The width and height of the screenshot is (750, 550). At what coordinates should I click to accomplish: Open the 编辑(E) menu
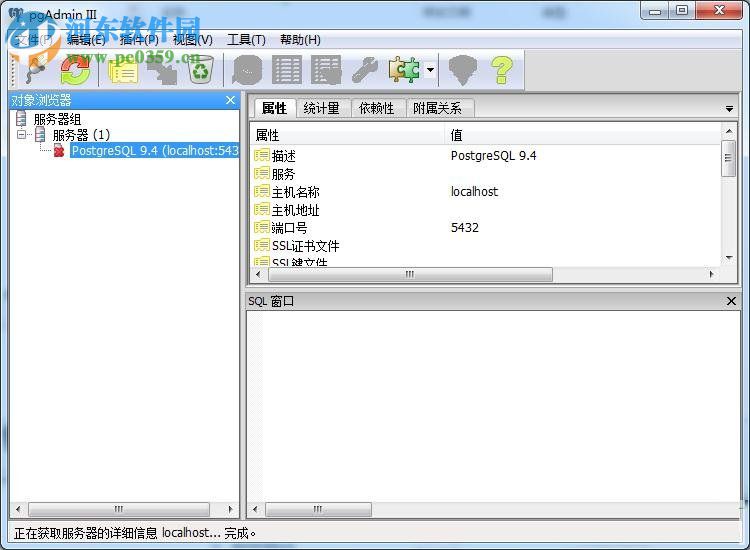pyautogui.click(x=86, y=40)
